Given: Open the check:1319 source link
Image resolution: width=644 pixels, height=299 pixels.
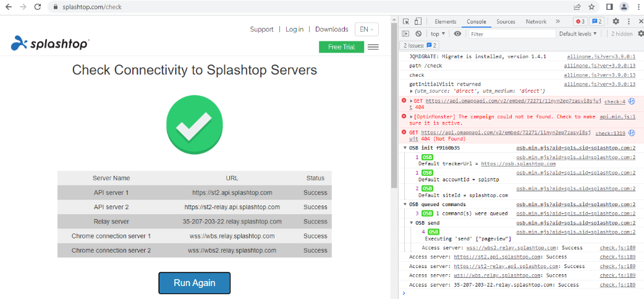Looking at the screenshot, I should click(x=611, y=133).
